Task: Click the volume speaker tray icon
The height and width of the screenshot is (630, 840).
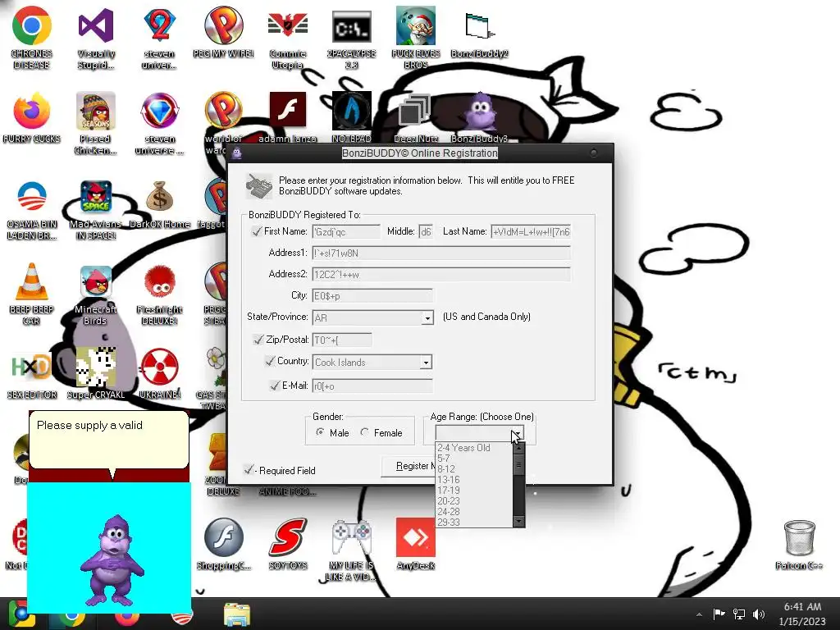Action: pos(759,614)
